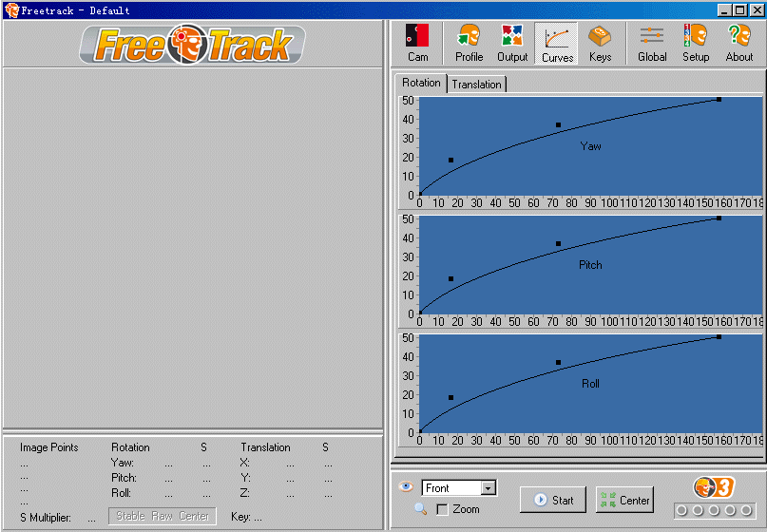Expand the Front view dropdown arrow
The image size is (767, 532).
(x=488, y=488)
